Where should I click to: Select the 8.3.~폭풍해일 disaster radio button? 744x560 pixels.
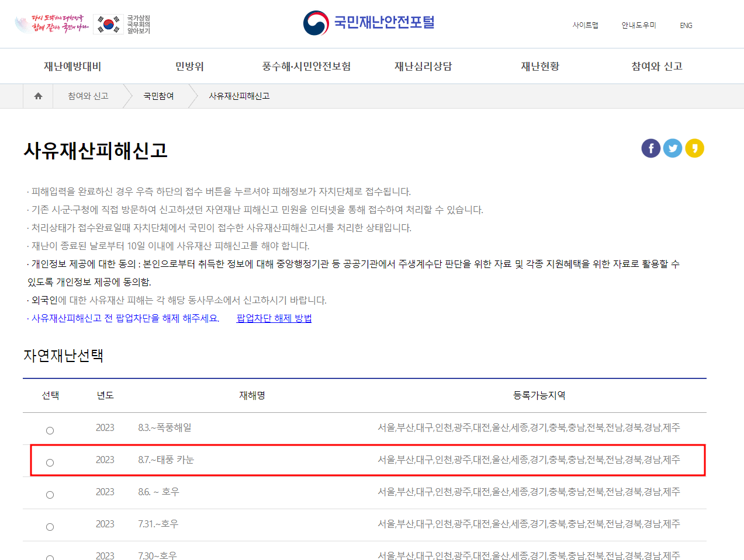[50, 430]
